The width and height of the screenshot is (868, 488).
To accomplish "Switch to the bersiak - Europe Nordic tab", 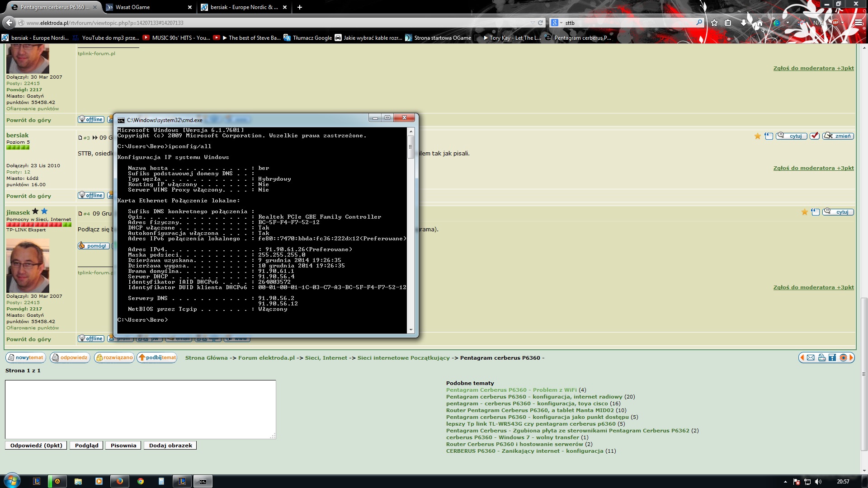I will click(x=244, y=7).
